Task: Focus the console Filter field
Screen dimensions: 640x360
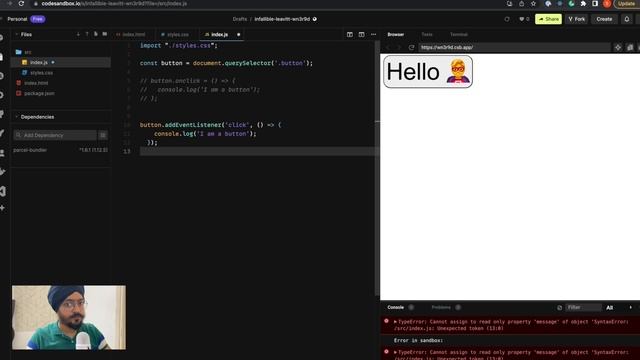Action: [x=583, y=307]
